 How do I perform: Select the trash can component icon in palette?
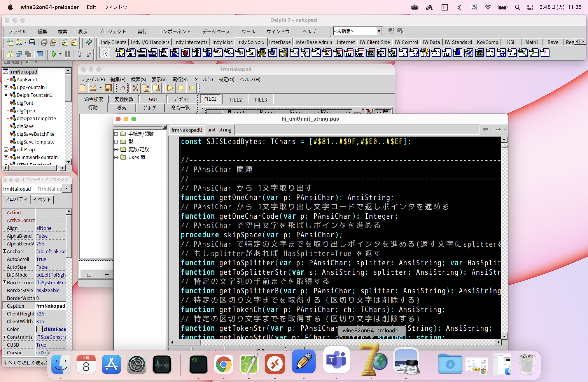196,53
